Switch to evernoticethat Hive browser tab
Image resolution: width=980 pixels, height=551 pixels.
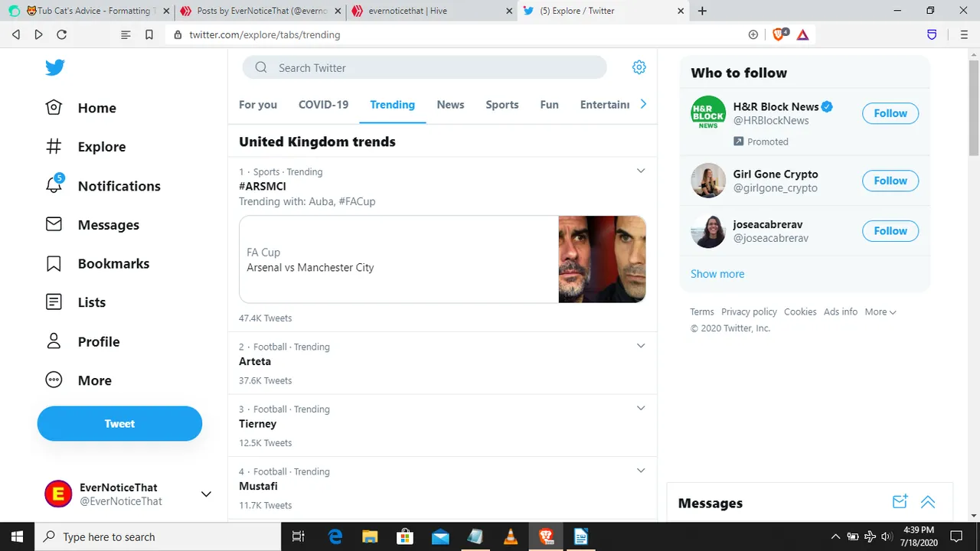pos(431,11)
